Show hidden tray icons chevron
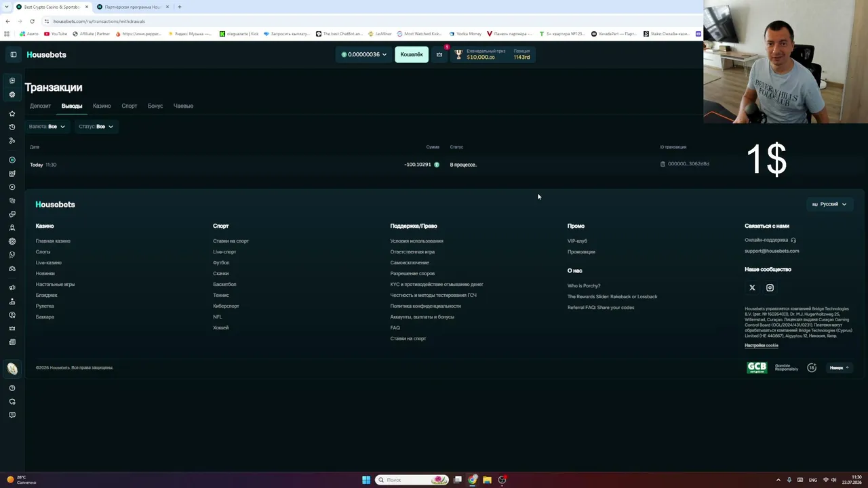Screen dimensions: 868x488 click(778, 480)
